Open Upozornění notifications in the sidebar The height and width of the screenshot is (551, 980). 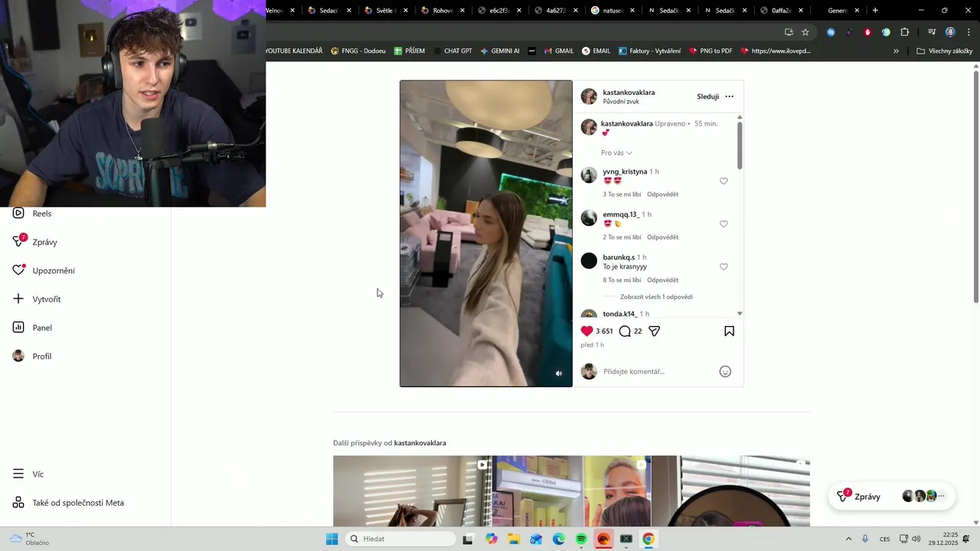pos(44,270)
